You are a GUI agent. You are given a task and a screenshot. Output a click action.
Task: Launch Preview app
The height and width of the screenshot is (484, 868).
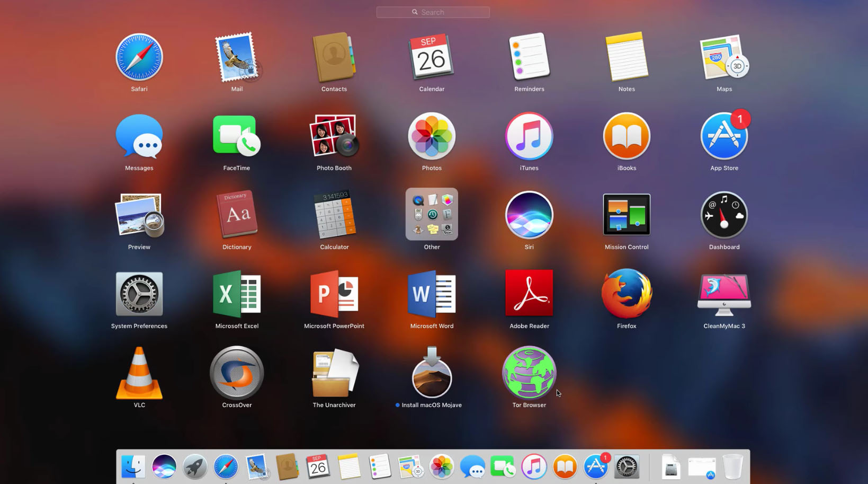tap(139, 215)
